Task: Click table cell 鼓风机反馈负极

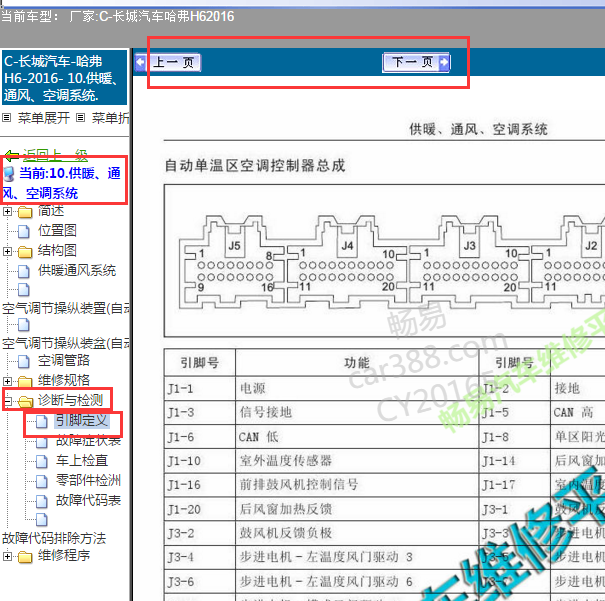Action: pos(357,533)
